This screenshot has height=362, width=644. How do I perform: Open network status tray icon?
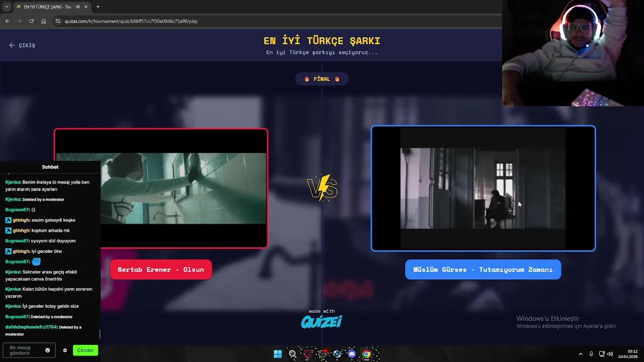[602, 354]
